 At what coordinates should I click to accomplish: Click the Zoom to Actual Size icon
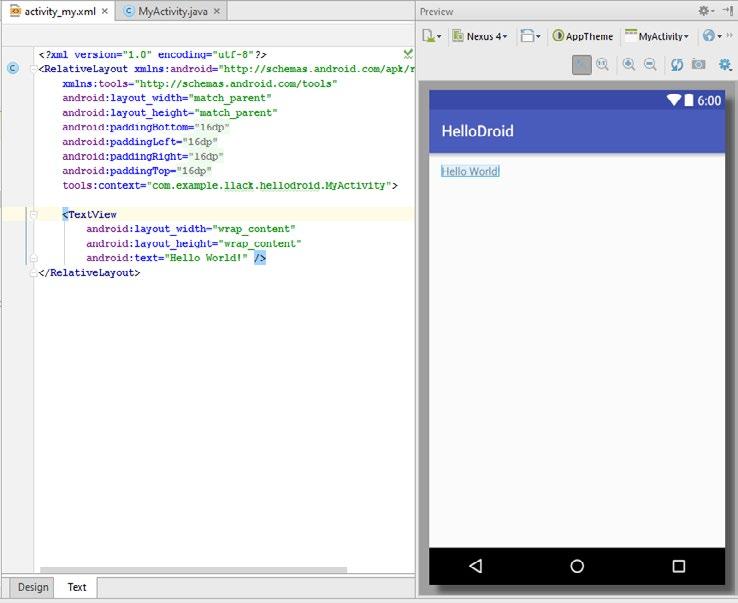(x=603, y=64)
